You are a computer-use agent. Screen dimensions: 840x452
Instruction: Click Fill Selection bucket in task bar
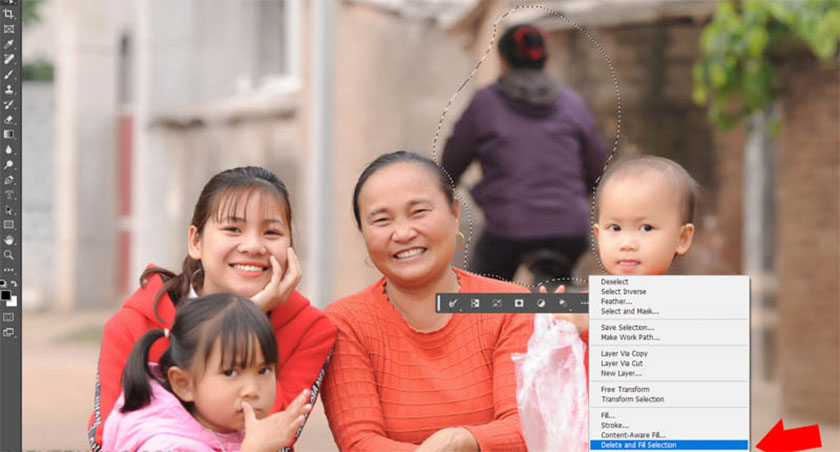[x=563, y=303]
